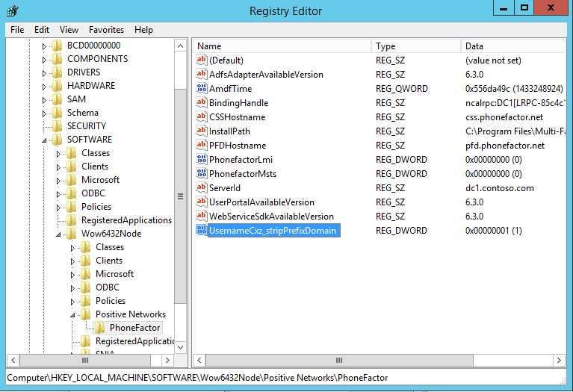Click the HARDWARE folder icon

[57, 86]
